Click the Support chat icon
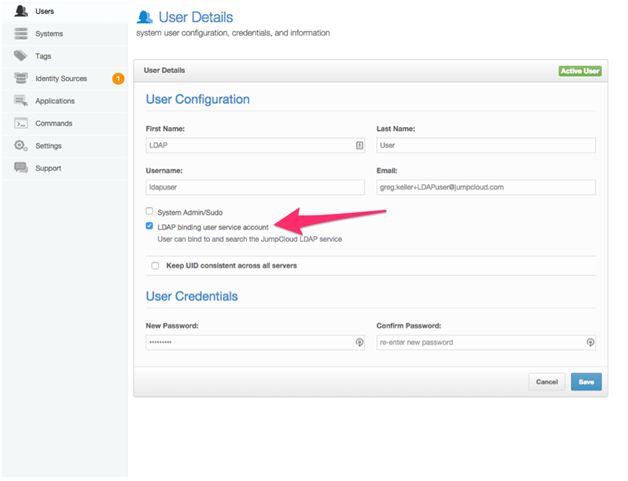 (x=21, y=168)
